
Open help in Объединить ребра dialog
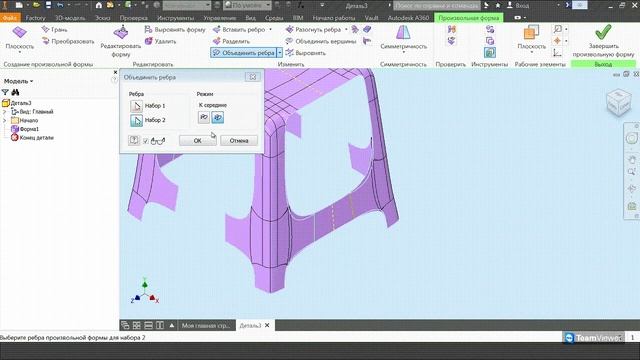(134, 140)
